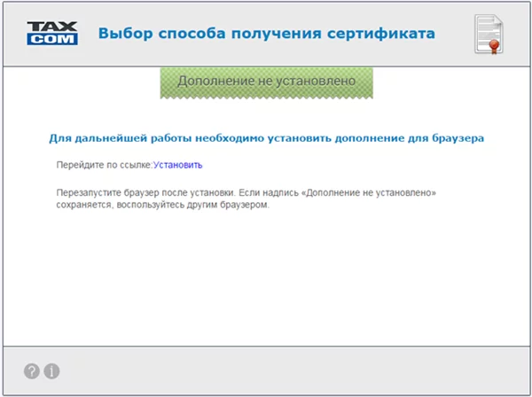The height and width of the screenshot is (397, 532).
Task: Follow the «Установить» link
Action: click(x=178, y=165)
